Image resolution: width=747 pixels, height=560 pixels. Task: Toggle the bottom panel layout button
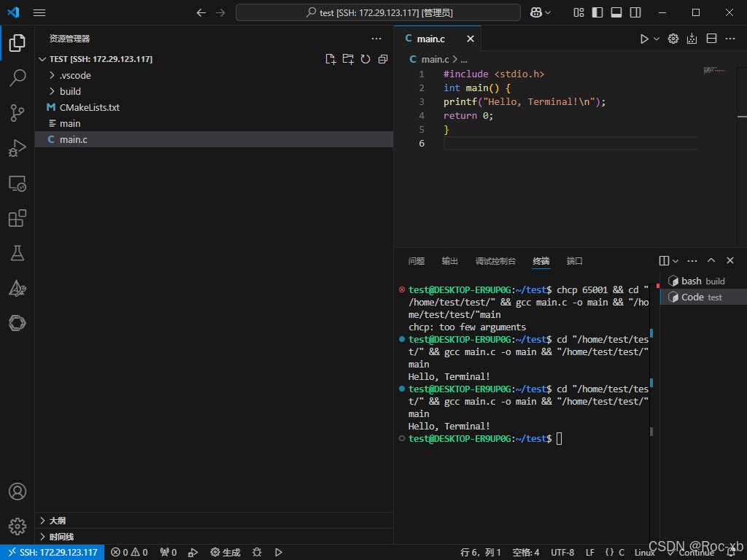(616, 12)
